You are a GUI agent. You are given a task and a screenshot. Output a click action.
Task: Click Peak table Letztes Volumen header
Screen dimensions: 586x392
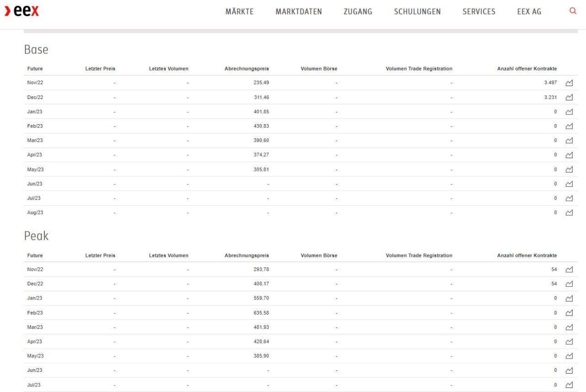(168, 256)
